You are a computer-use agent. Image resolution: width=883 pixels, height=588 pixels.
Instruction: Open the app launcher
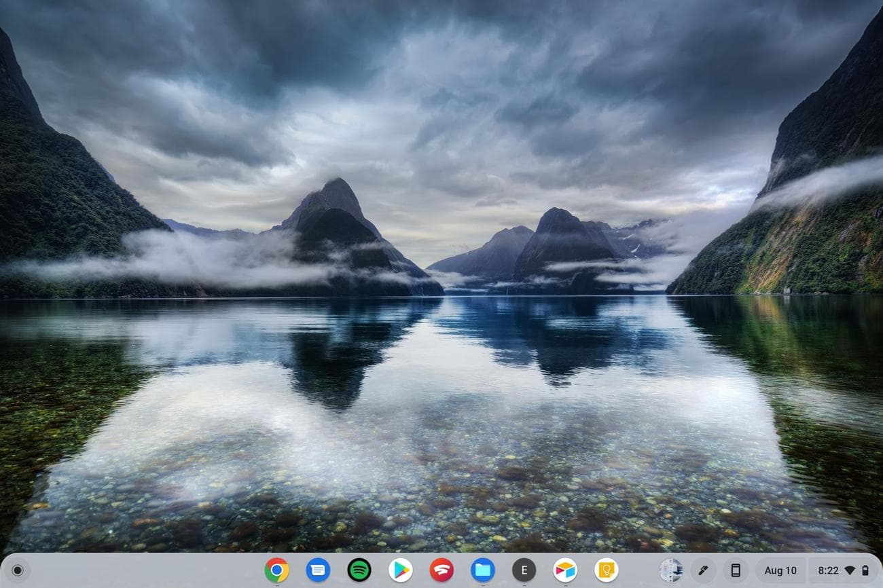point(16,570)
